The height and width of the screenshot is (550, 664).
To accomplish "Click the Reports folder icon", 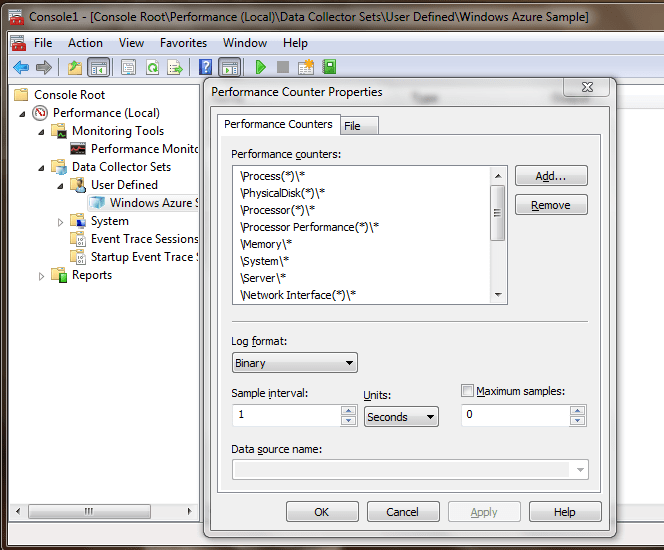I will (x=59, y=275).
